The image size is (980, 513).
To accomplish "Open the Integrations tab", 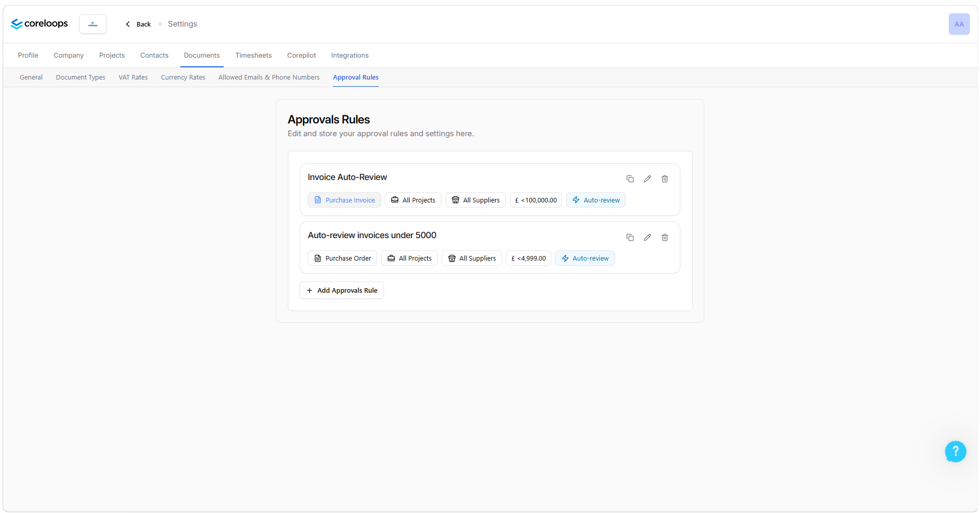I will [350, 55].
